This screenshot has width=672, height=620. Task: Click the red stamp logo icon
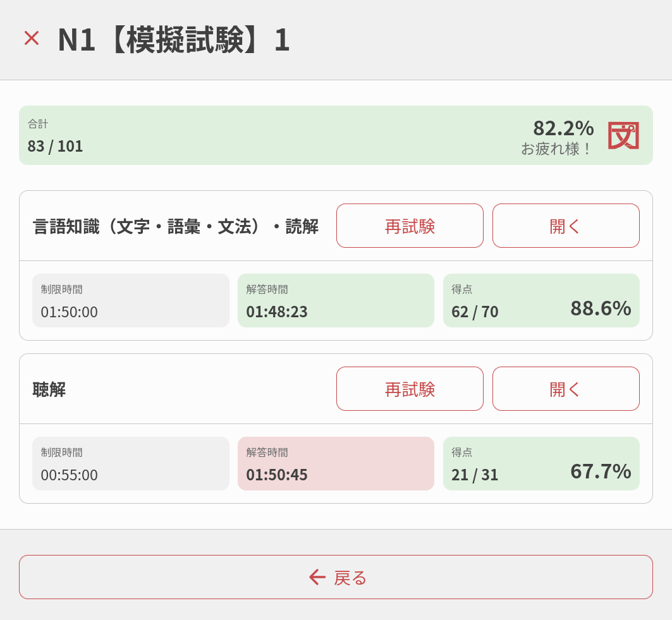[x=623, y=135]
